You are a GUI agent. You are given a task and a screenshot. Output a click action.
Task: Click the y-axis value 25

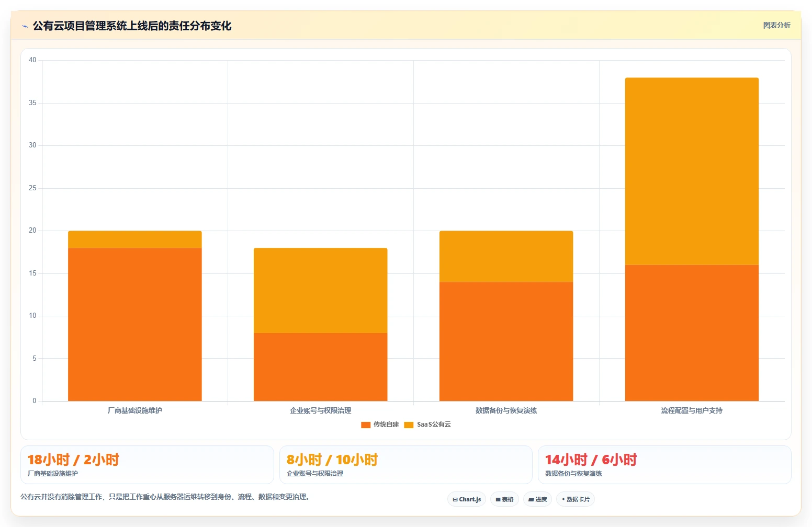click(32, 188)
